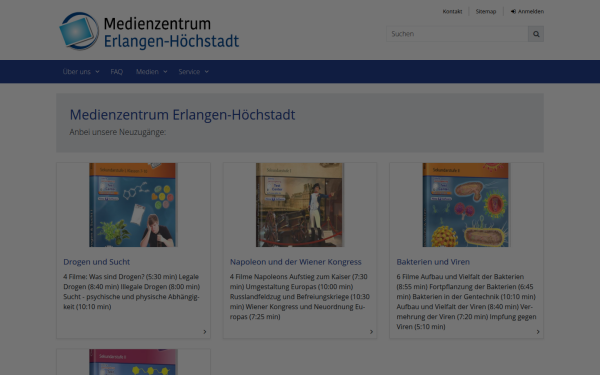The height and width of the screenshot is (375, 600).
Task: Click the Anmelden login icon
Action: tap(513, 11)
